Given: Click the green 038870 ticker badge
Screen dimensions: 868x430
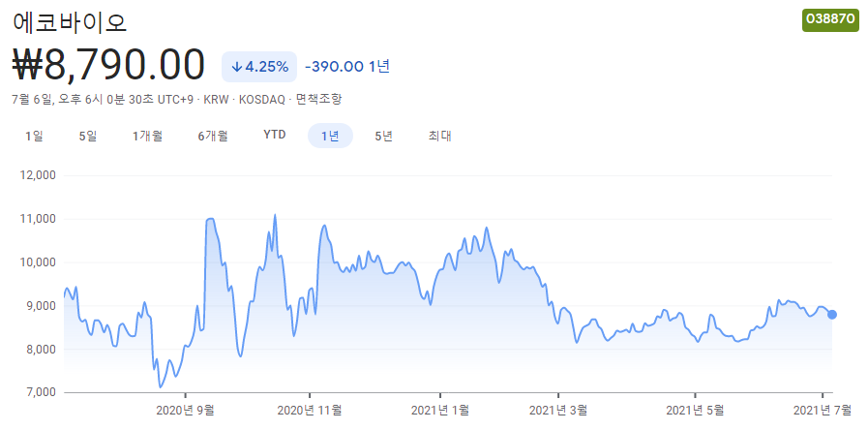Looking at the screenshot, I should 830,19.
